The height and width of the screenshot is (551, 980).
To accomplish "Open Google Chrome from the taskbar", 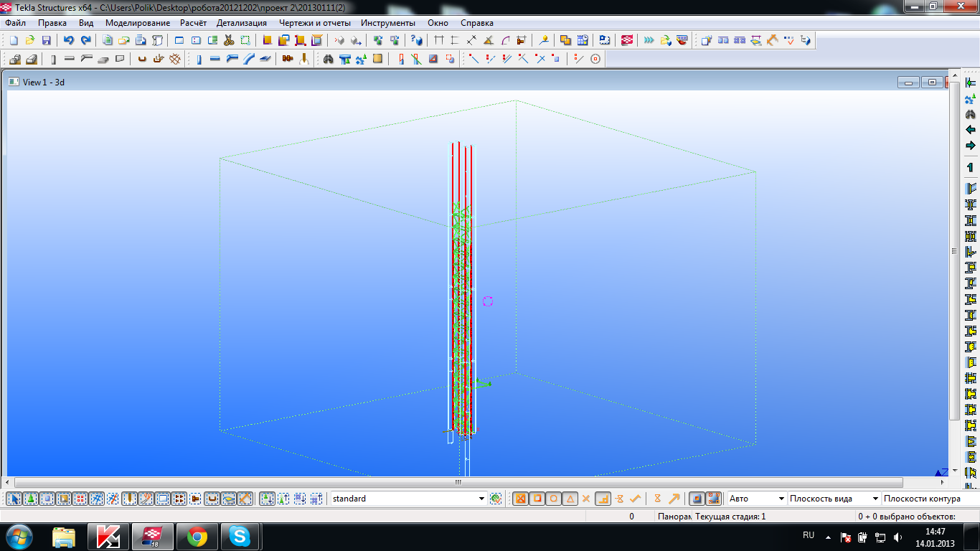I will [x=197, y=537].
